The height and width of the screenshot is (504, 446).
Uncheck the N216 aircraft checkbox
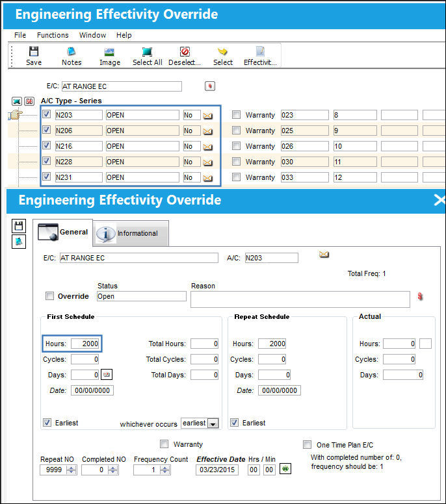[x=46, y=145]
